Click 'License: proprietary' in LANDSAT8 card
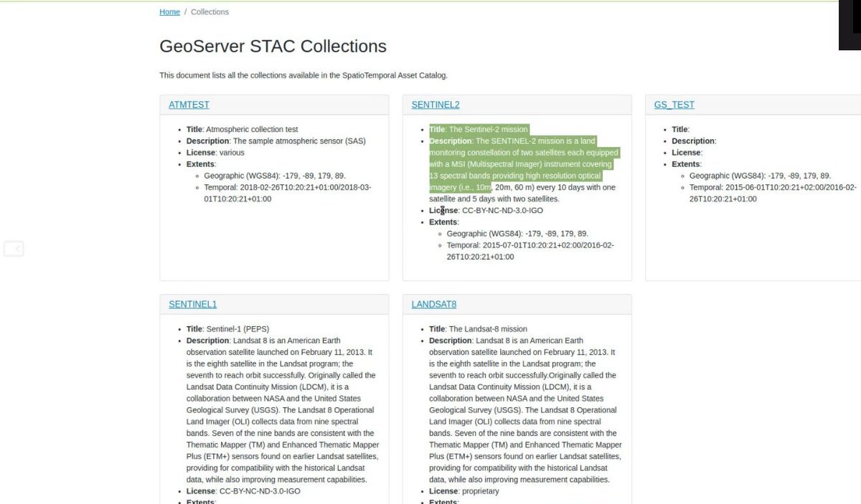Image resolution: width=861 pixels, height=504 pixels. tap(464, 491)
